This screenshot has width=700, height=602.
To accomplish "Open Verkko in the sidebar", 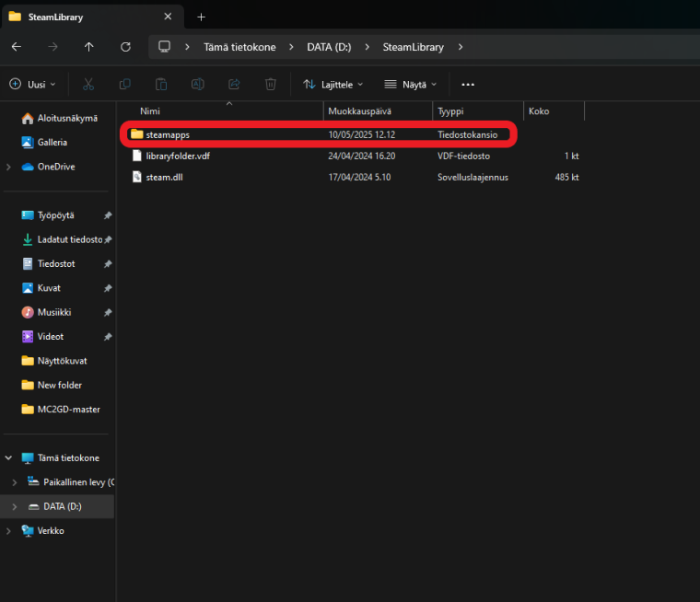I will click(43, 530).
